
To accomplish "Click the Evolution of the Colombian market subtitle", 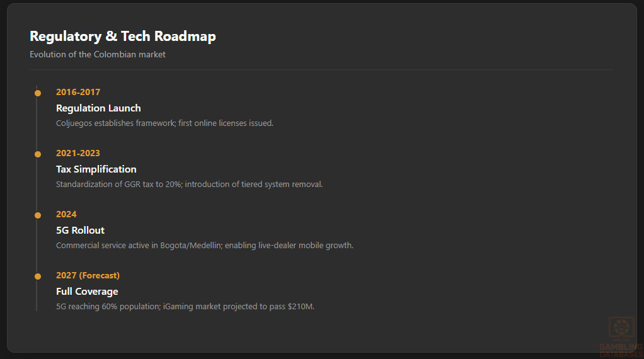I will tap(98, 55).
